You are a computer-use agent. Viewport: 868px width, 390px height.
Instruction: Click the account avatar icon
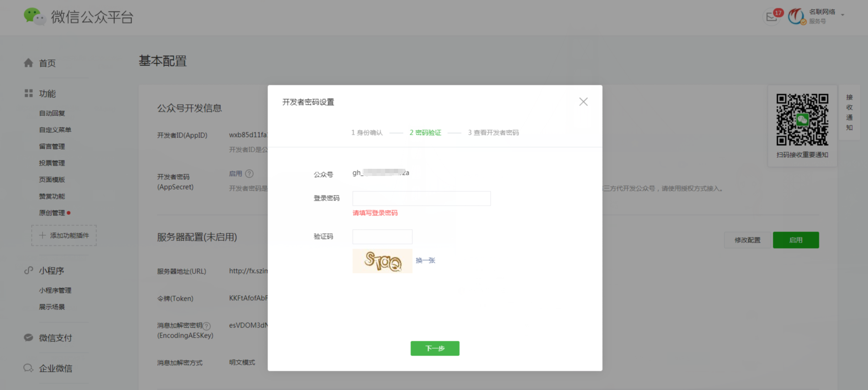coord(796,16)
